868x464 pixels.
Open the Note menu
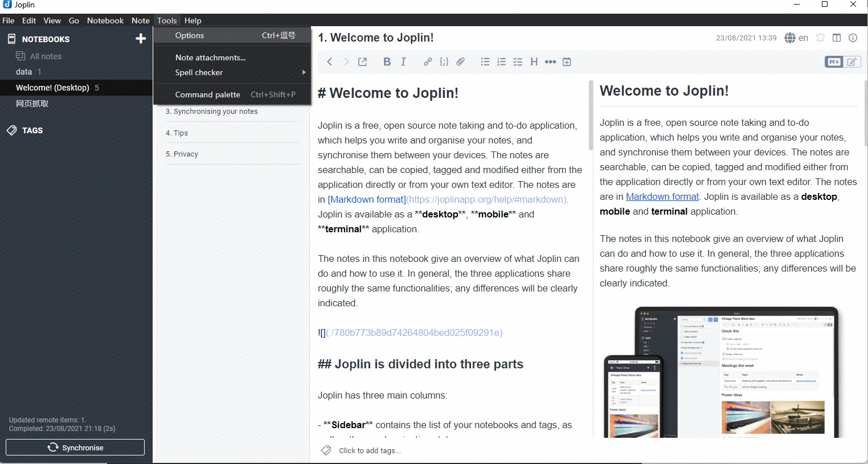click(141, 20)
